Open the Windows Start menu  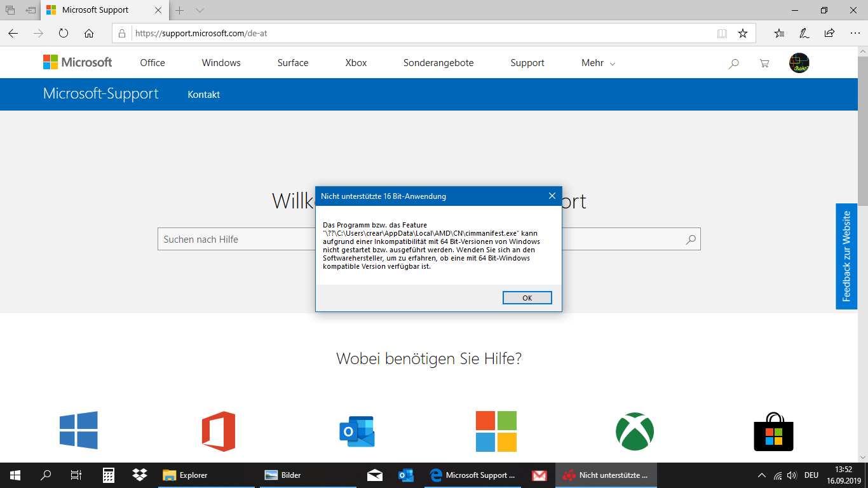(x=15, y=475)
